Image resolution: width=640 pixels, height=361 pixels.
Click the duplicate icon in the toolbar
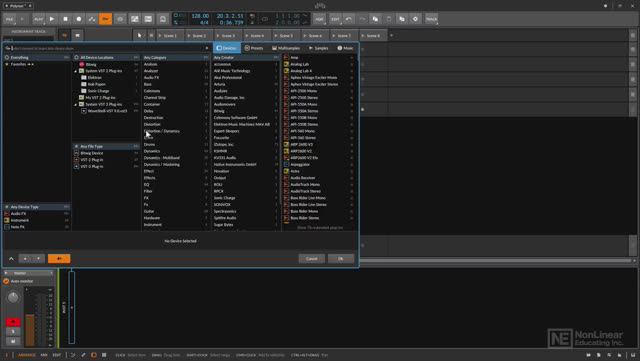402,19
